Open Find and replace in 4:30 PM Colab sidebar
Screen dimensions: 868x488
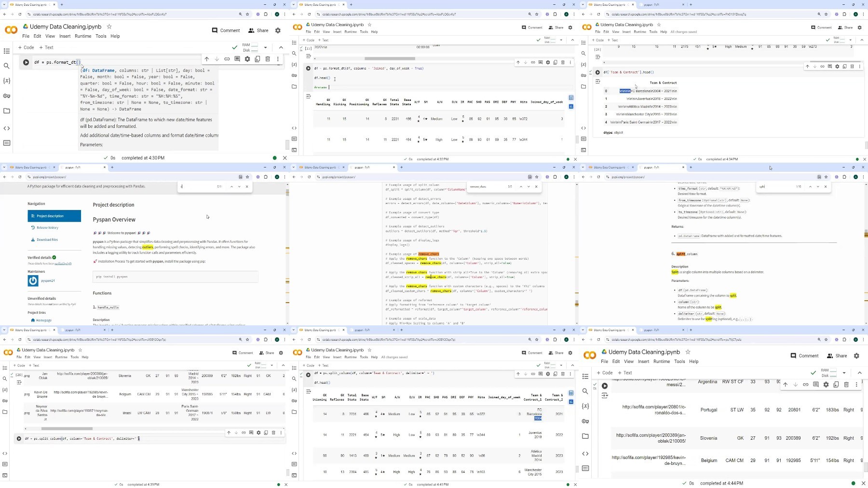7,66
